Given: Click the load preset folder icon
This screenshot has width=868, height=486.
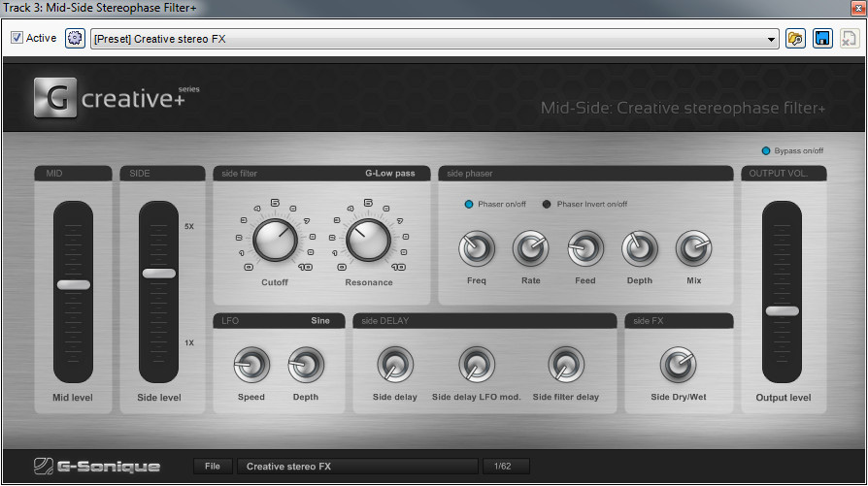Looking at the screenshot, I should pyautogui.click(x=795, y=38).
